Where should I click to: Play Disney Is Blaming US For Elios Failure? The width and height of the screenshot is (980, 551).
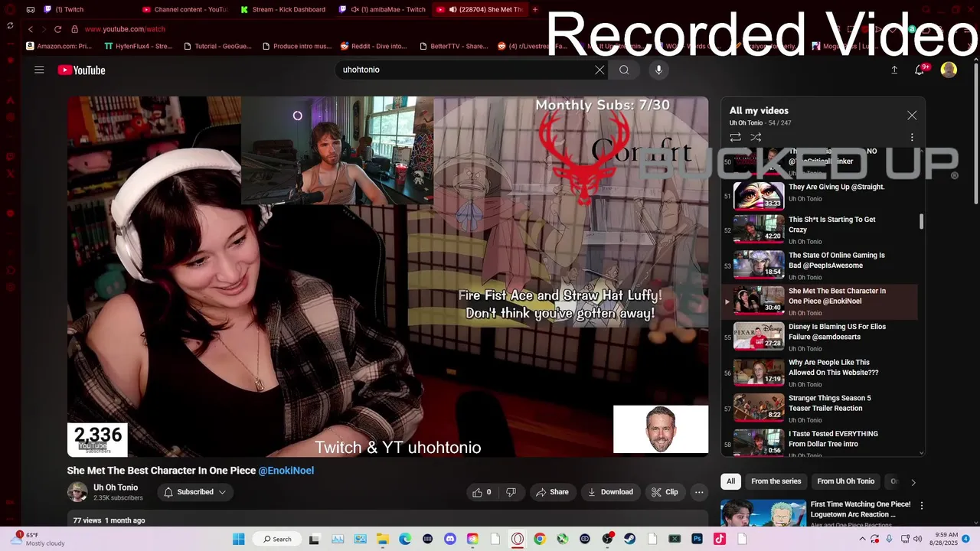coord(819,337)
